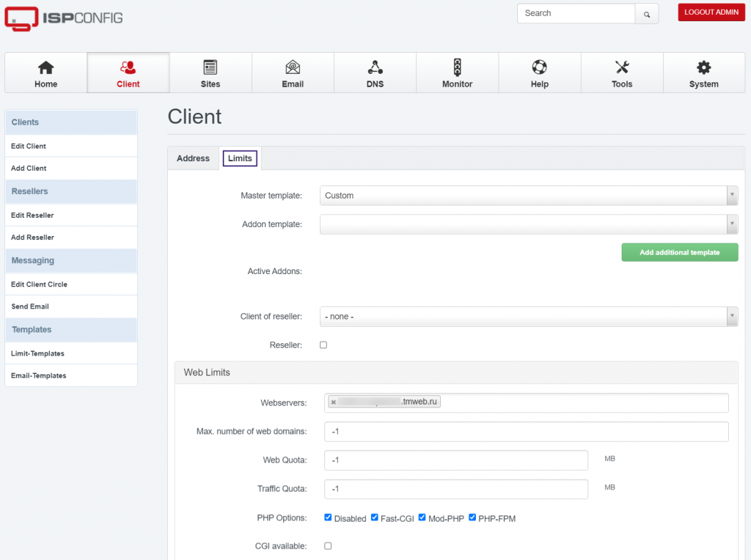Open Add Client in sidebar
Viewport: 751px width, 560px height.
coord(71,168)
